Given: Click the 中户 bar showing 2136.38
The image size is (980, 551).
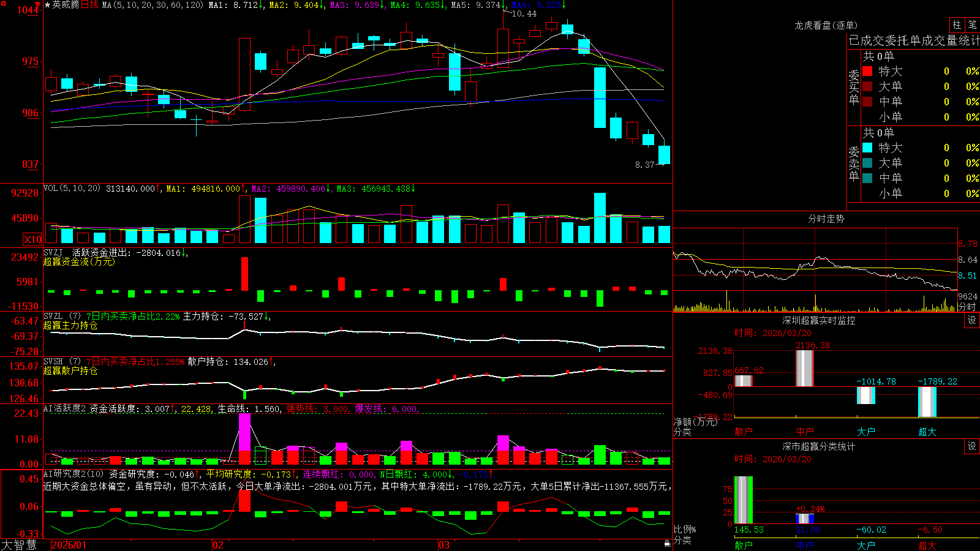Looking at the screenshot, I should pyautogui.click(x=805, y=368).
